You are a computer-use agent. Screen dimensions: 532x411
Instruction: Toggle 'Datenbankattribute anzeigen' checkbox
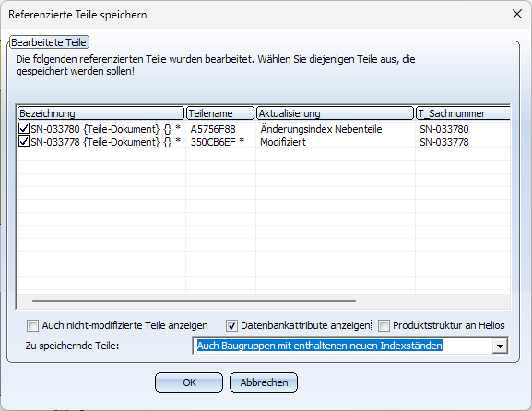tap(231, 326)
